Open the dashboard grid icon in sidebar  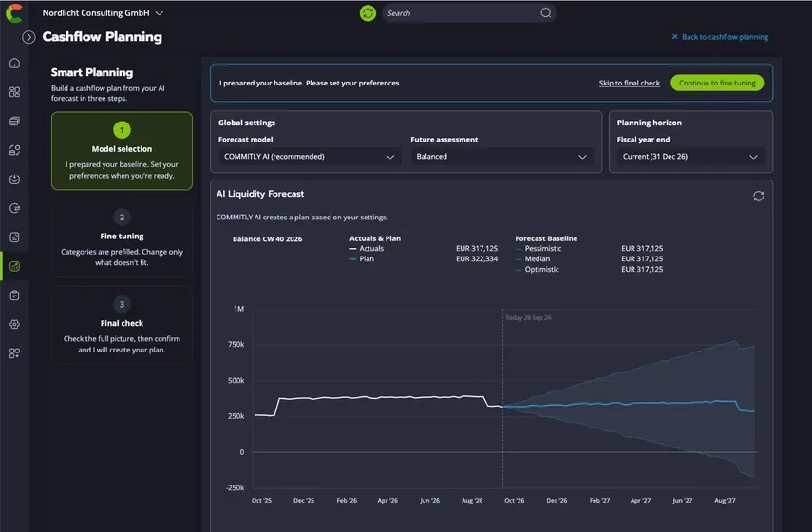click(x=14, y=92)
